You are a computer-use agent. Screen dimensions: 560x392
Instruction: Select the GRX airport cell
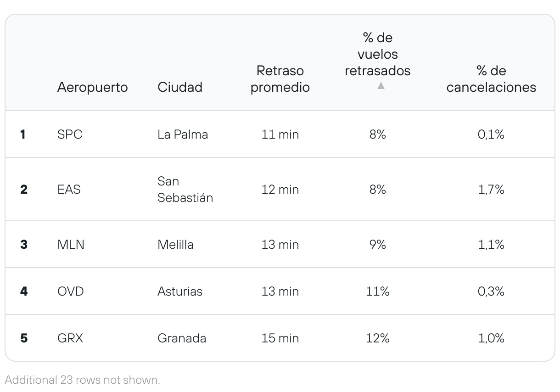click(70, 338)
